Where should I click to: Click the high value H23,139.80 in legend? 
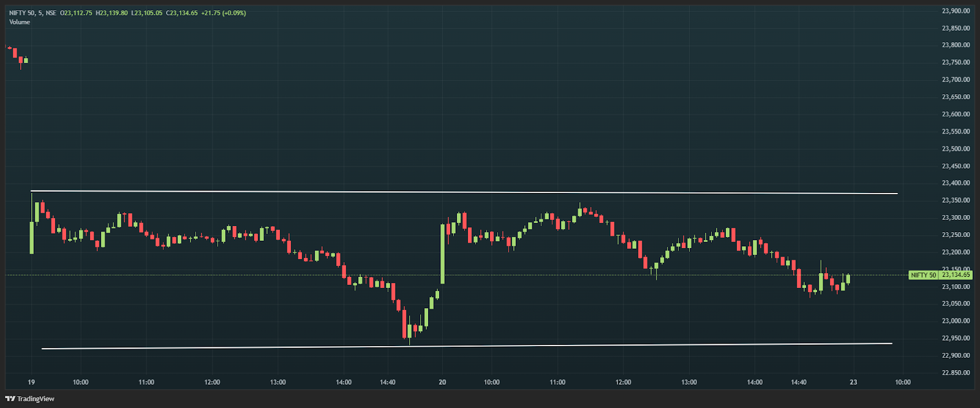pyautogui.click(x=111, y=13)
